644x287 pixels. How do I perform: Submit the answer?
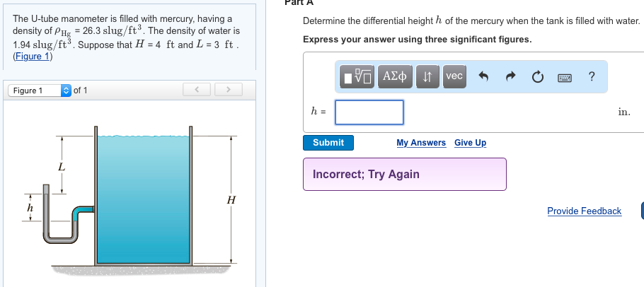[x=328, y=143]
